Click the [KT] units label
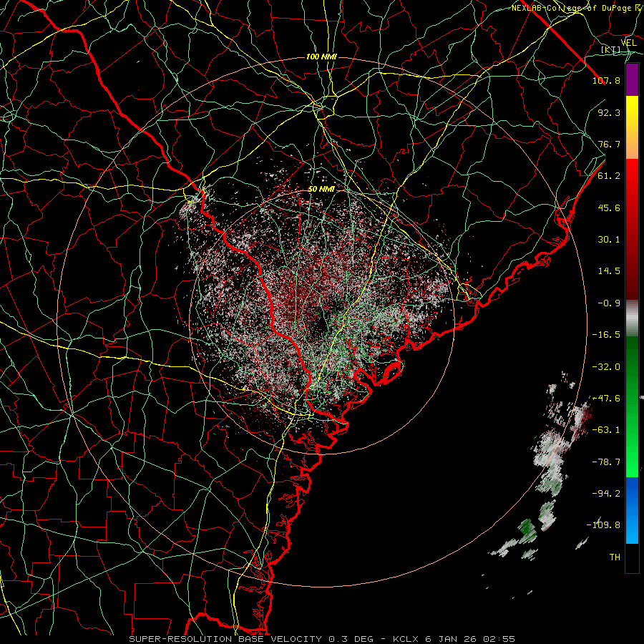644x644 pixels. (611, 50)
